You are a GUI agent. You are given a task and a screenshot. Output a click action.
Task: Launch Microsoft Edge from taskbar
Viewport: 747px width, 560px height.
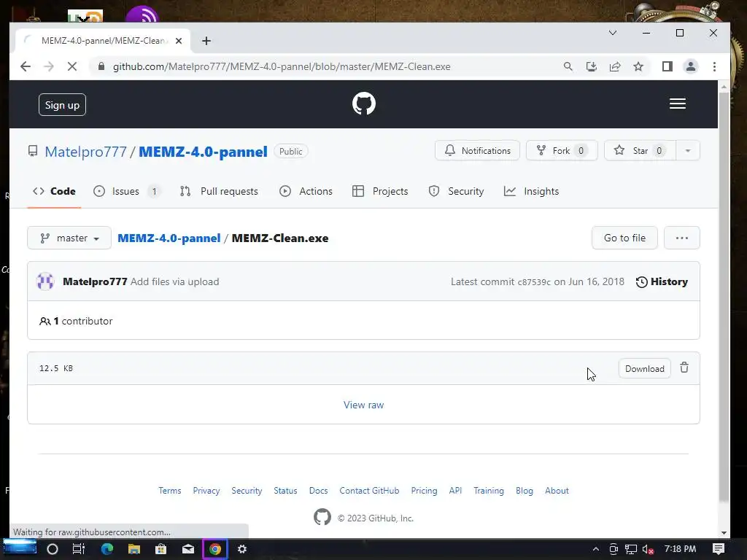(107, 549)
